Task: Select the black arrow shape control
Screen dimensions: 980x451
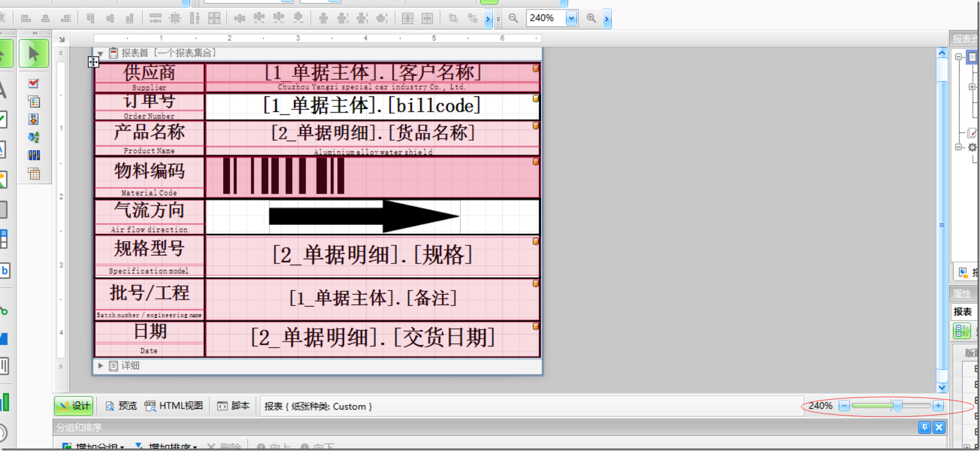Action: [364, 216]
